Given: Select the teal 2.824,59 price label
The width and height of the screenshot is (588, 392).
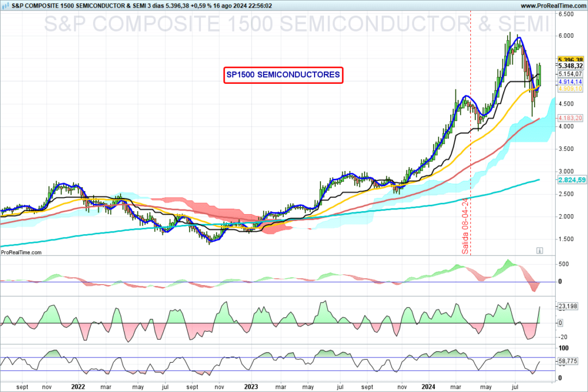Looking at the screenshot, I should 572,180.
